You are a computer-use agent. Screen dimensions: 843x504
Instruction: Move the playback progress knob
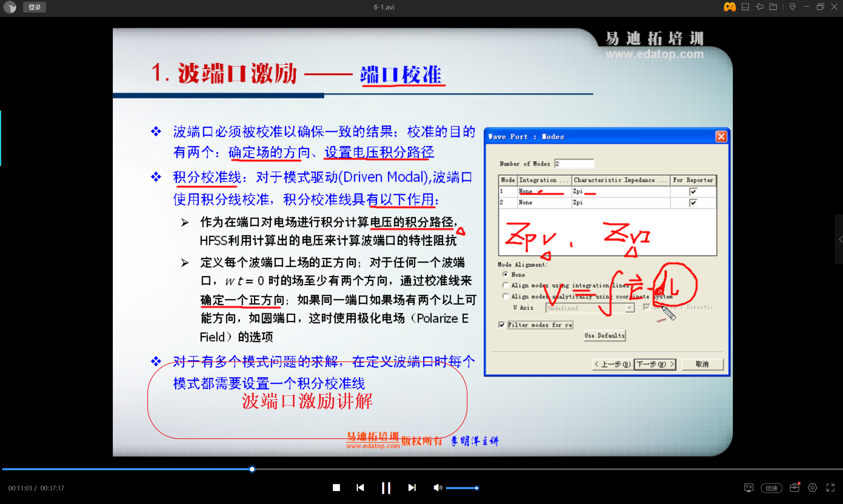[x=252, y=470]
